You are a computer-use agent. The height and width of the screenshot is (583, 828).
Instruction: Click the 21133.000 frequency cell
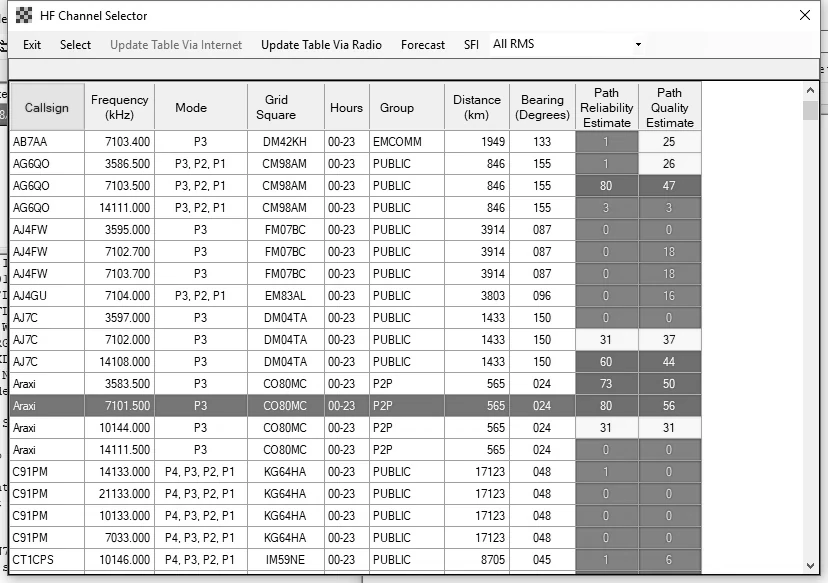click(x=119, y=494)
